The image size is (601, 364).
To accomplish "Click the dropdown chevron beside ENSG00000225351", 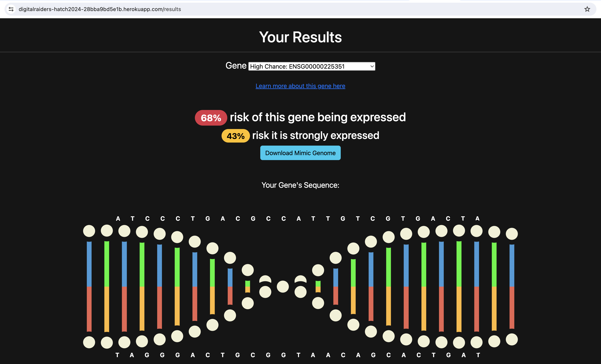I will point(372,66).
